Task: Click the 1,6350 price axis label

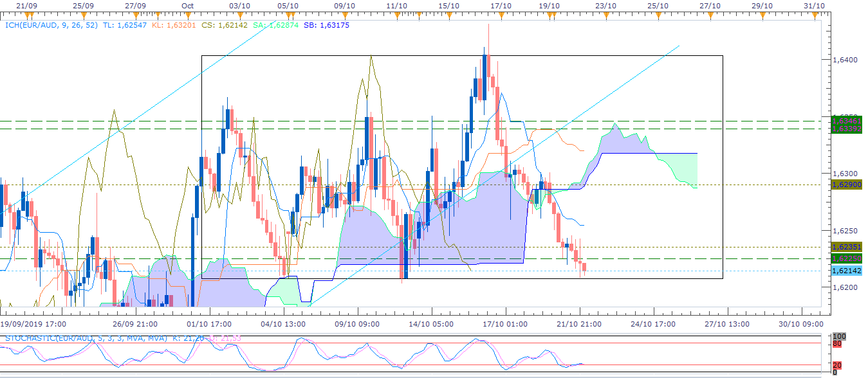Action: click(845, 116)
